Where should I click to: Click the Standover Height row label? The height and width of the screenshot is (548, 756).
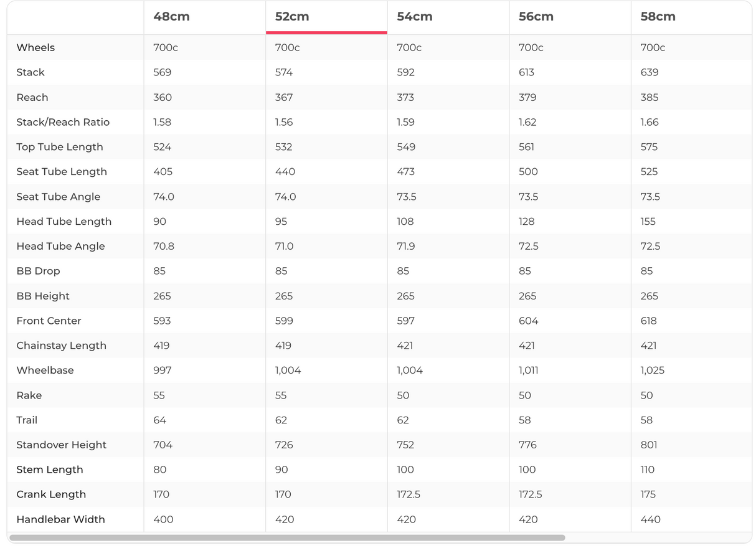61,445
